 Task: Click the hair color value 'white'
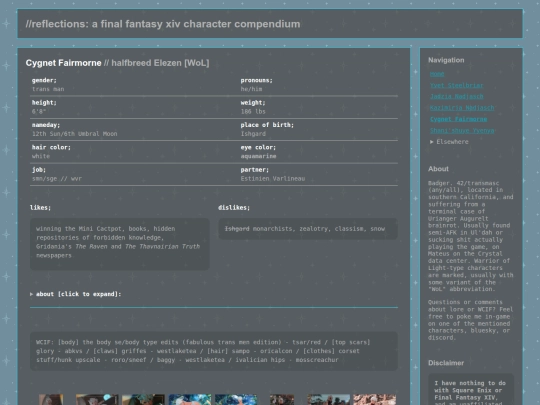41,156
